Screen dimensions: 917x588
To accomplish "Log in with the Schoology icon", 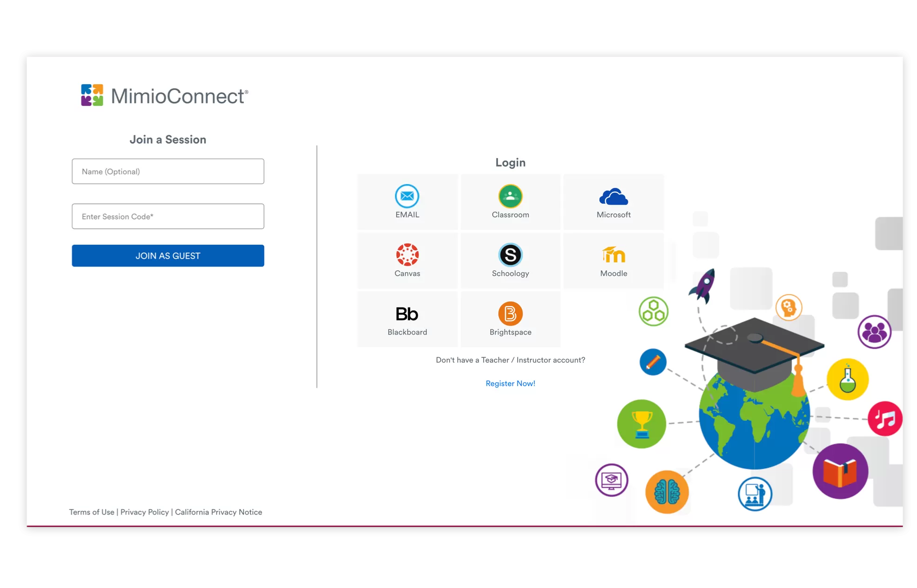I will pos(510,254).
